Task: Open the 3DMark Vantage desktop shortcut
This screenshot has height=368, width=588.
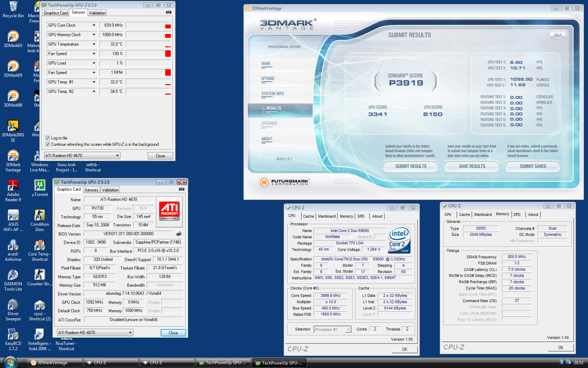Action: [13, 161]
